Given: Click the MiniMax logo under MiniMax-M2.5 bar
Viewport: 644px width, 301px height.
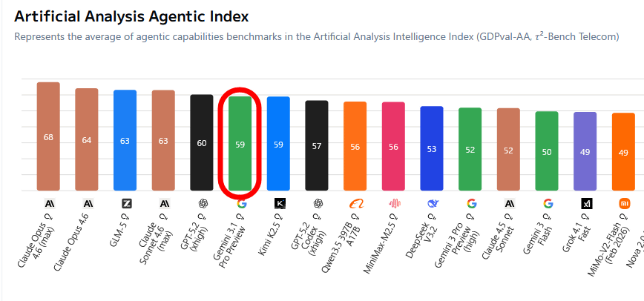Looking at the screenshot, I should pyautogui.click(x=394, y=203).
